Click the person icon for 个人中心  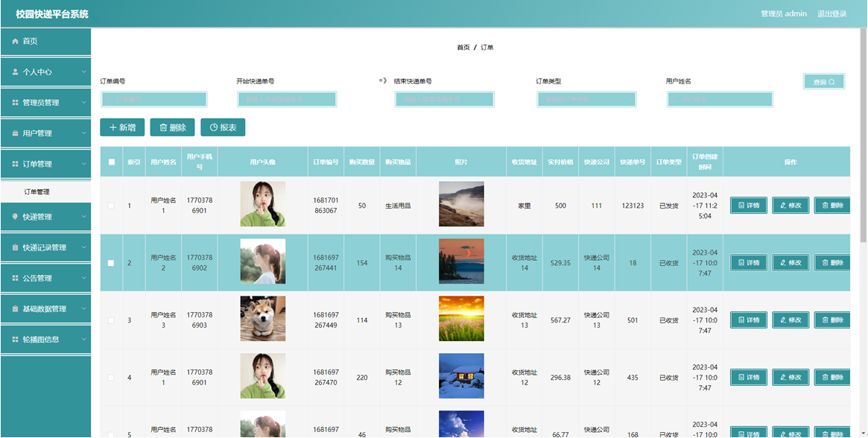pyautogui.click(x=15, y=72)
